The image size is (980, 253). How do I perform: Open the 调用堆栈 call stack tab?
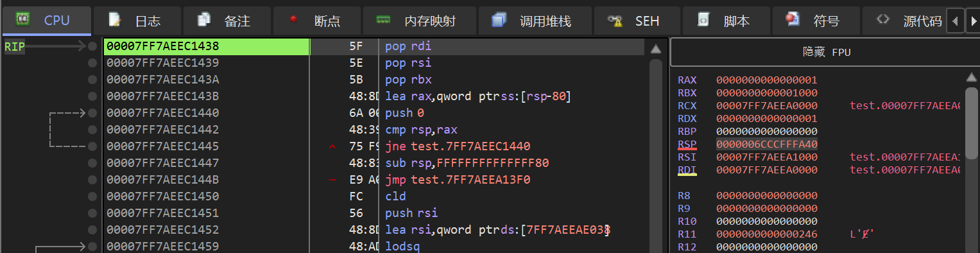click(x=535, y=21)
